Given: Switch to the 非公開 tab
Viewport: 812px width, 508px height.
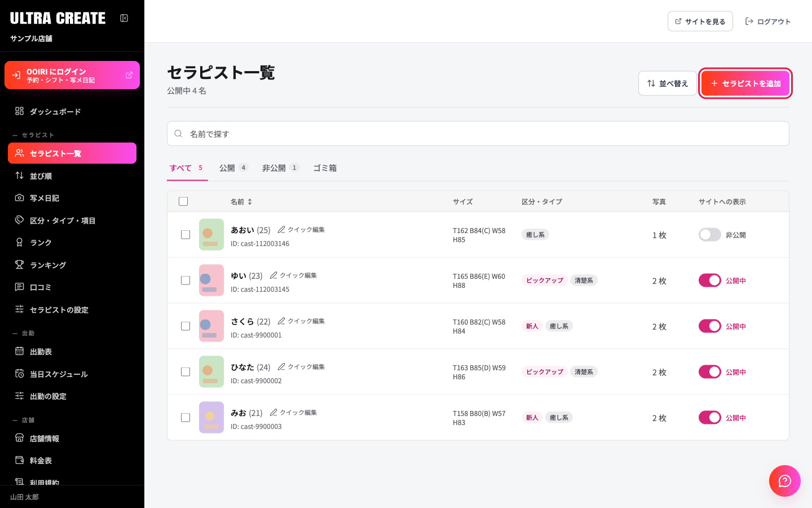Looking at the screenshot, I should 280,168.
